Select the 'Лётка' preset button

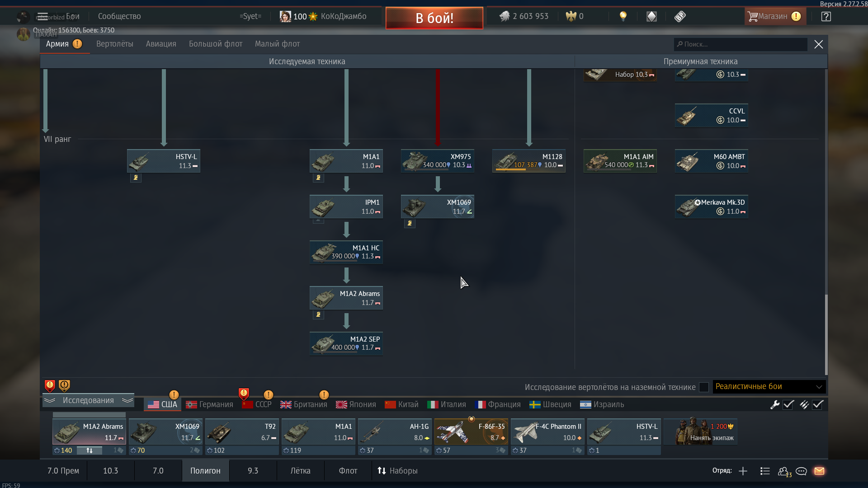[x=300, y=471]
